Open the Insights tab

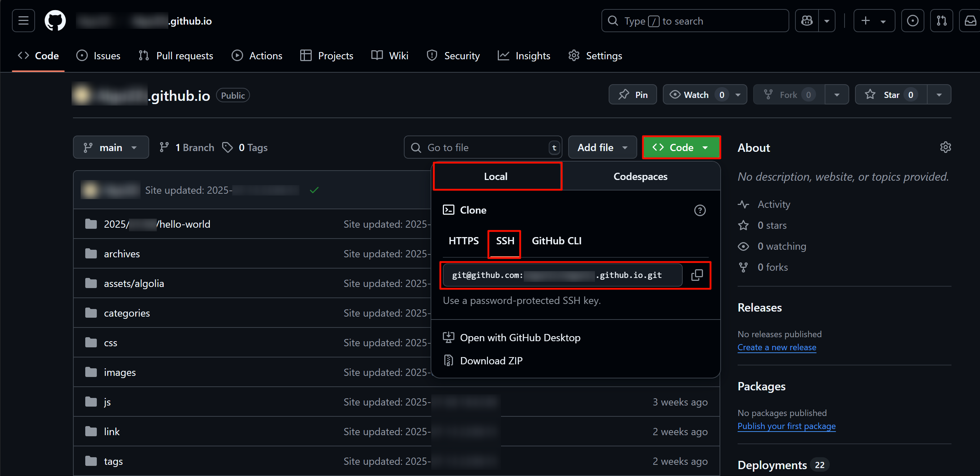pyautogui.click(x=524, y=56)
